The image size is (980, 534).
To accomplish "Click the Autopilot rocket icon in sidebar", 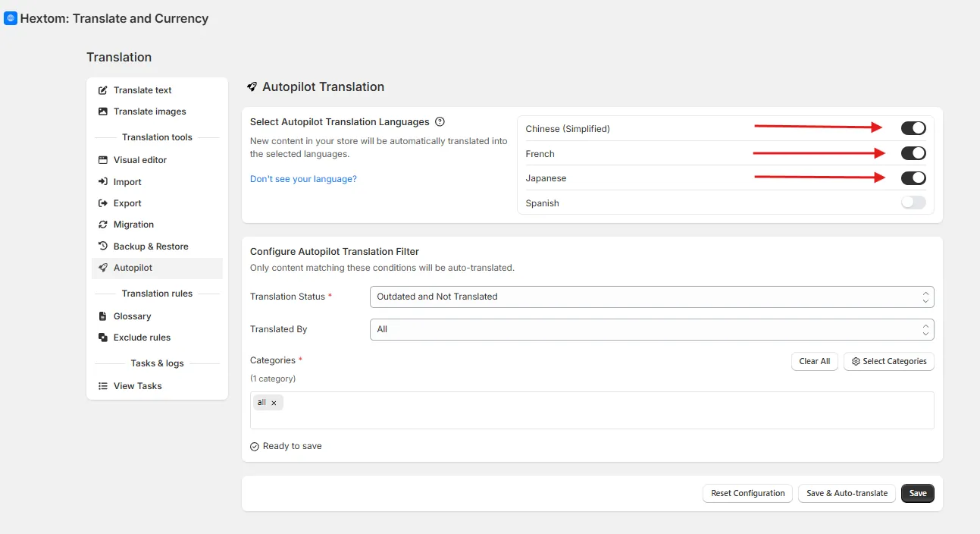I will coord(103,268).
